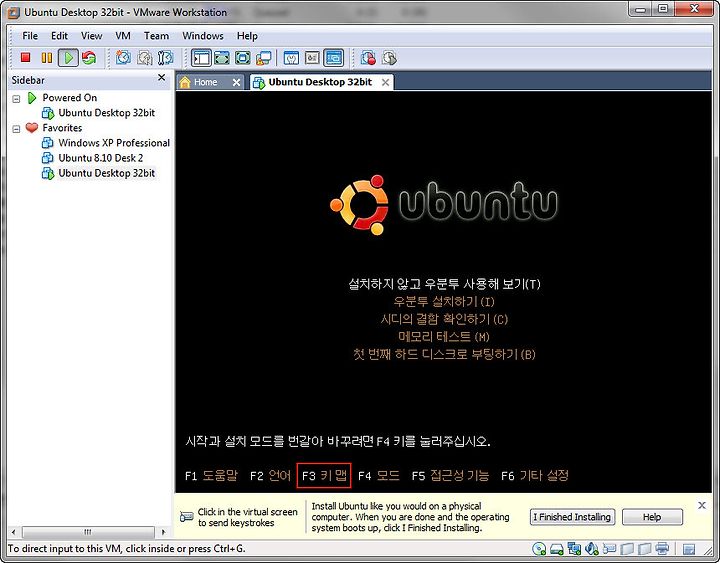The height and width of the screenshot is (563, 720).
Task: Click sidebar scrollbar left arrow
Action: (x=13, y=532)
